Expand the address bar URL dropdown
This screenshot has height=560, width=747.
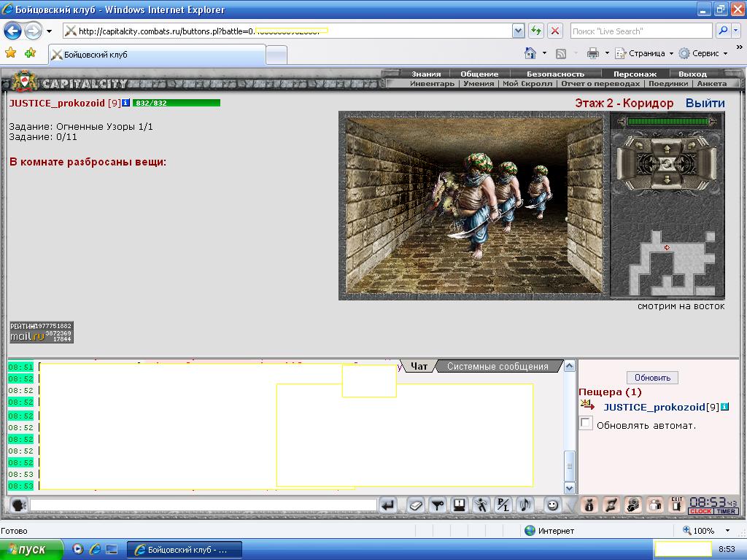[x=519, y=31]
